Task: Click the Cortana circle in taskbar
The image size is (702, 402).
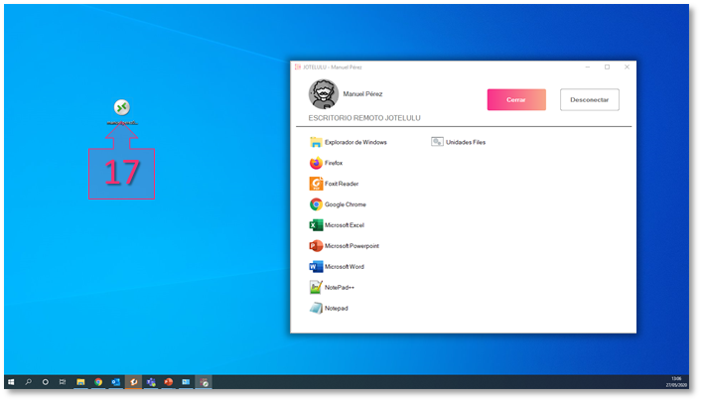Action: 45,382
